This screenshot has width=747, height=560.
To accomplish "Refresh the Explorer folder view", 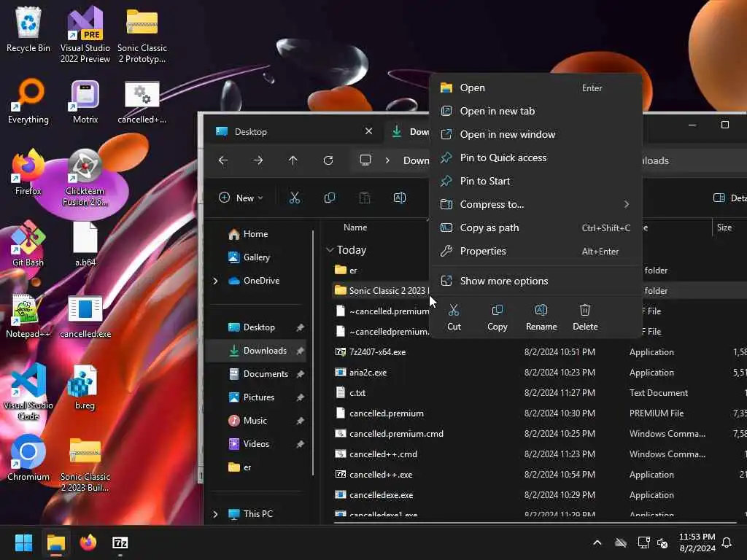I will click(328, 160).
